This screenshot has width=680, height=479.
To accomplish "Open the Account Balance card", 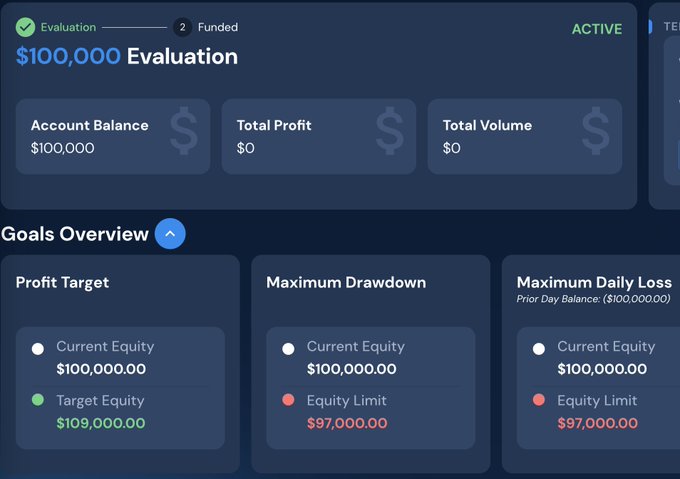I will coord(113,137).
